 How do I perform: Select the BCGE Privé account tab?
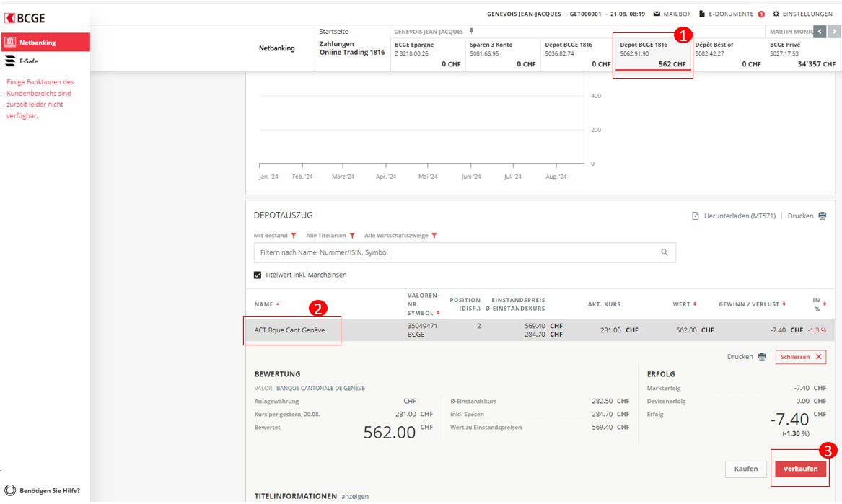pyautogui.click(x=802, y=54)
